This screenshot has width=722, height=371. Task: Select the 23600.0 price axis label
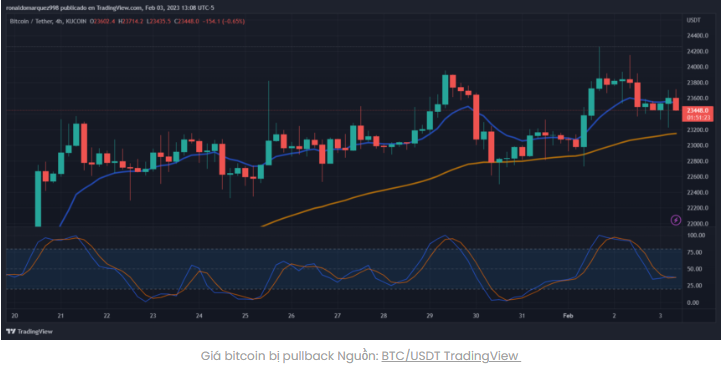(698, 99)
